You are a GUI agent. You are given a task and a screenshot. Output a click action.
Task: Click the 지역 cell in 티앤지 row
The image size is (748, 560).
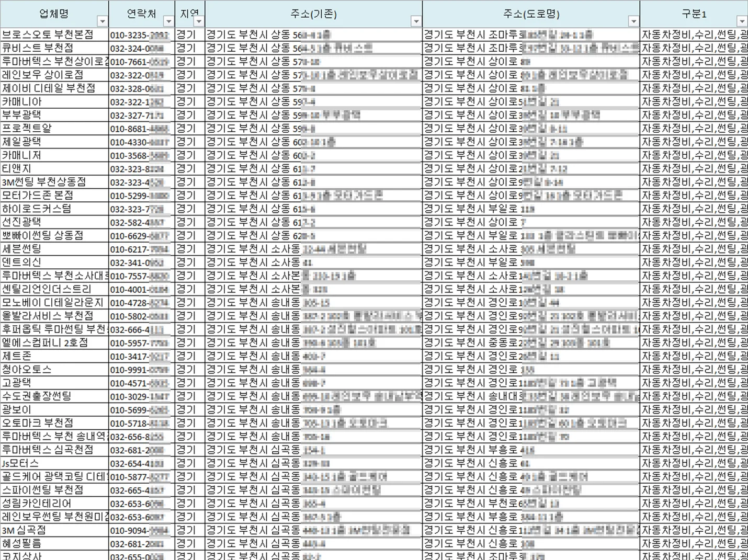pos(190,168)
